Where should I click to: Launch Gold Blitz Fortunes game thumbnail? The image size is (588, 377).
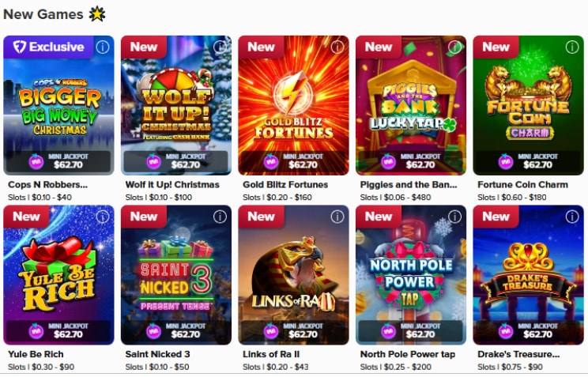pyautogui.click(x=293, y=105)
